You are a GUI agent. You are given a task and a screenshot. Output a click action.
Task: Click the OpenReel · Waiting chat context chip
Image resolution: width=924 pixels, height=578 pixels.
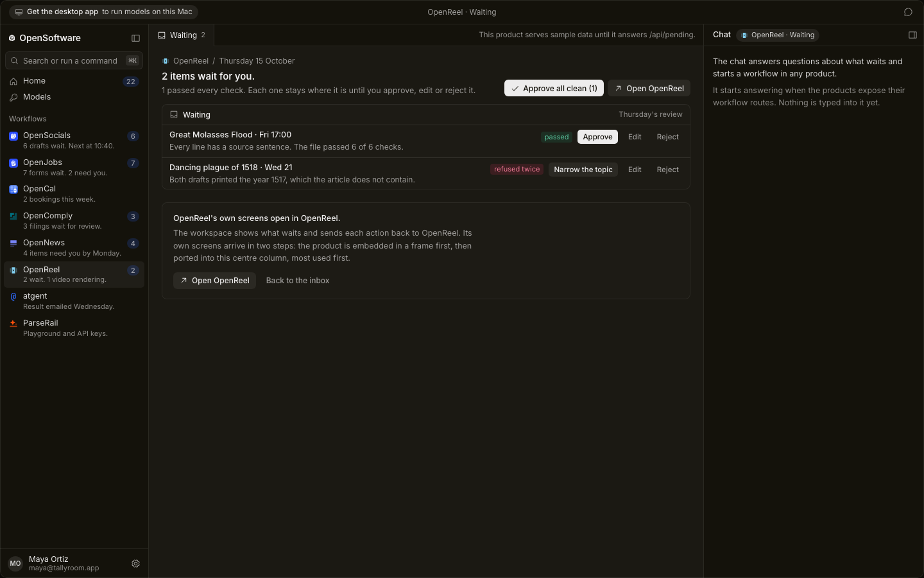(778, 35)
